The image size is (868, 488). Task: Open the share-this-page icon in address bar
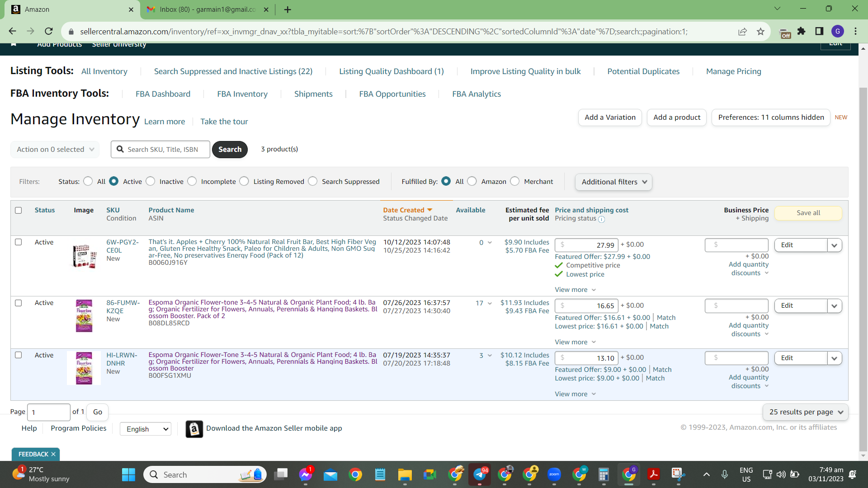pyautogui.click(x=742, y=31)
